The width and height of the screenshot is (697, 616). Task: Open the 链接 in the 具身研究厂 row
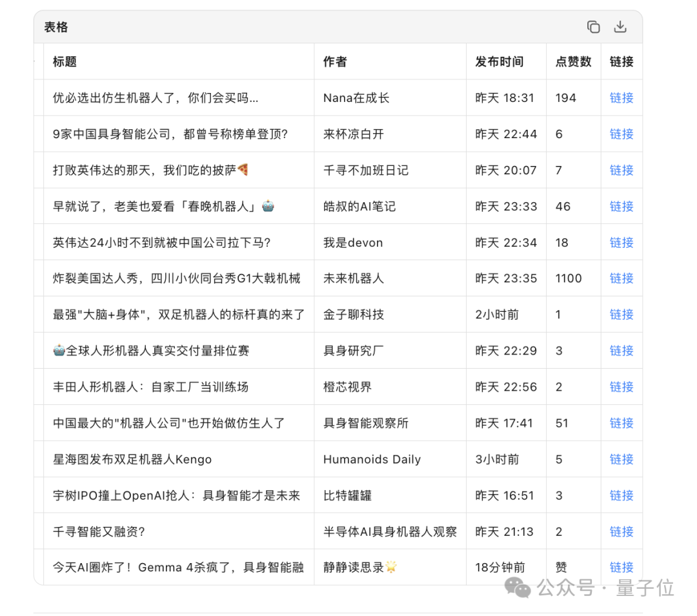[x=621, y=351]
